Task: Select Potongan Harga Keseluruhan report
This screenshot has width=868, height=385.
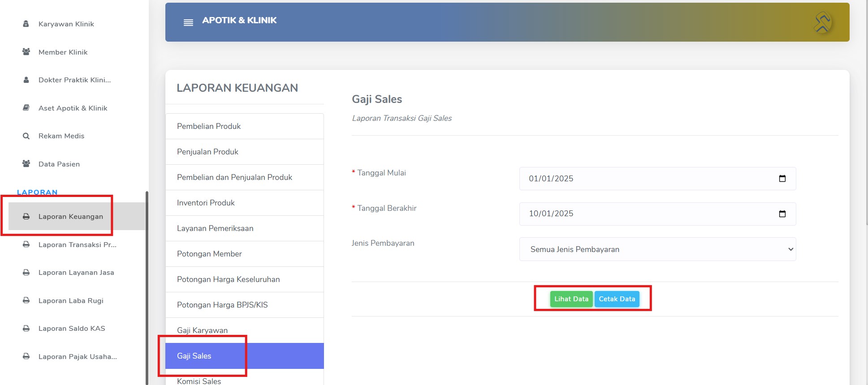Action: click(245, 279)
